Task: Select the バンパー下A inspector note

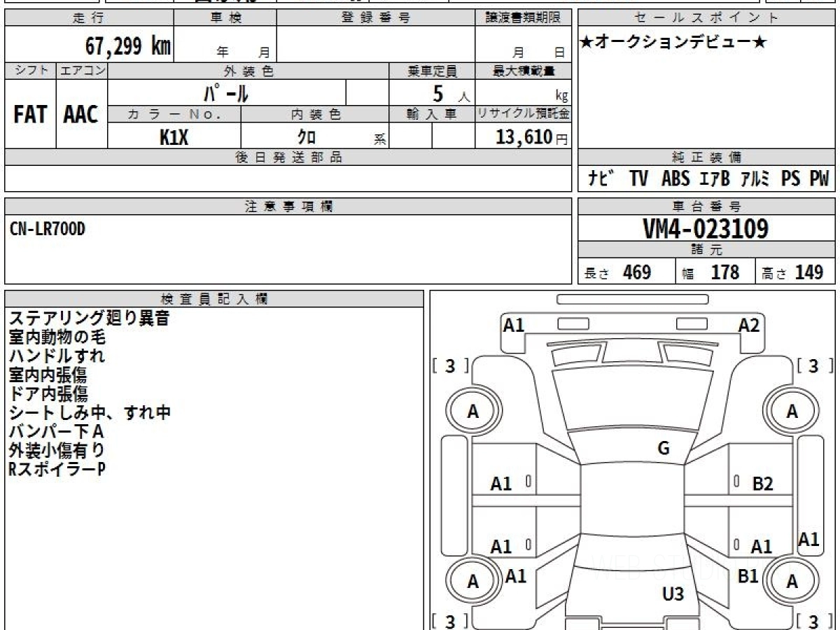Action: pos(56,431)
